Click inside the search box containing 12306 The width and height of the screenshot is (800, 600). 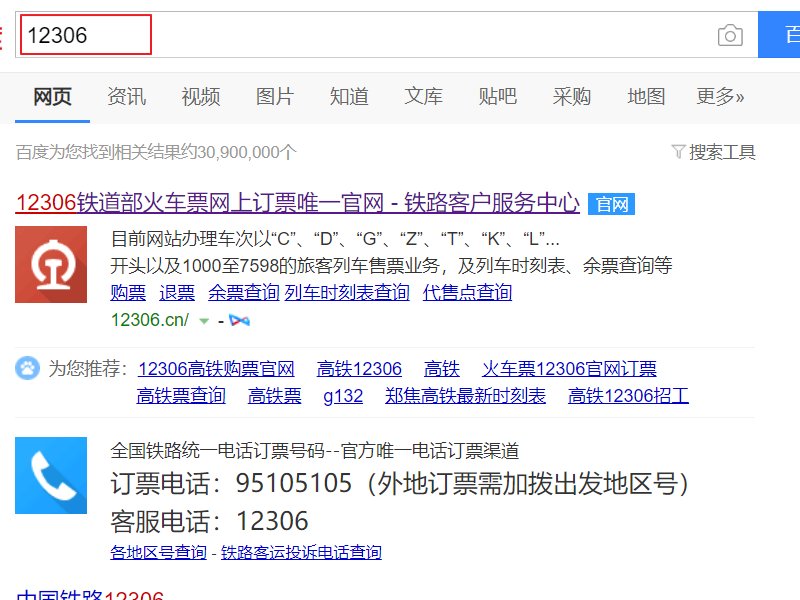tap(85, 34)
